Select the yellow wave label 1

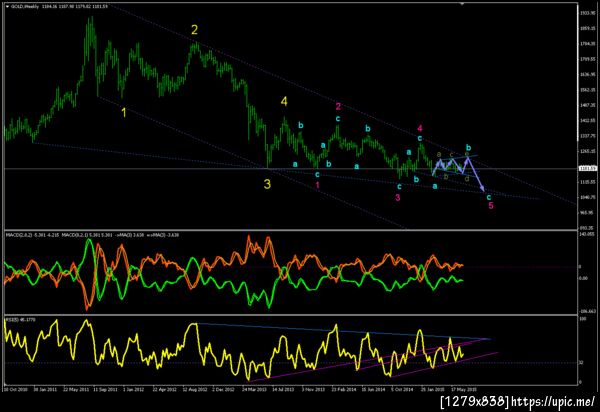(124, 112)
